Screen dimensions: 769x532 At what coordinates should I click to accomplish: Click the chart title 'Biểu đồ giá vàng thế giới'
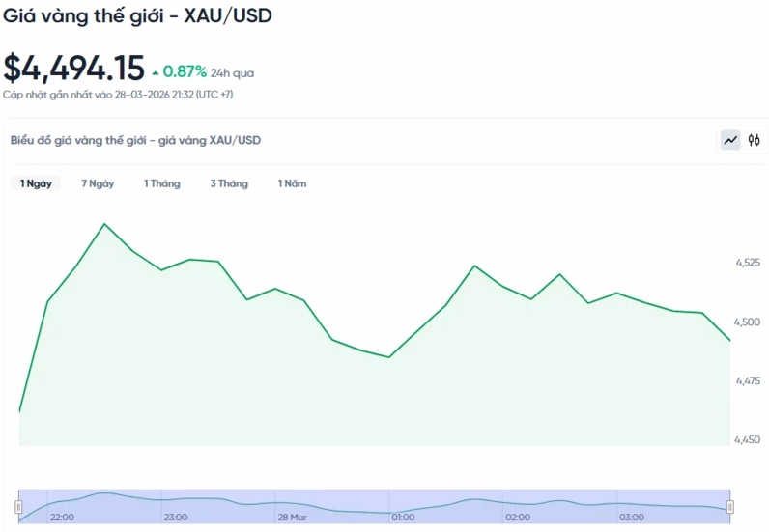coord(135,141)
